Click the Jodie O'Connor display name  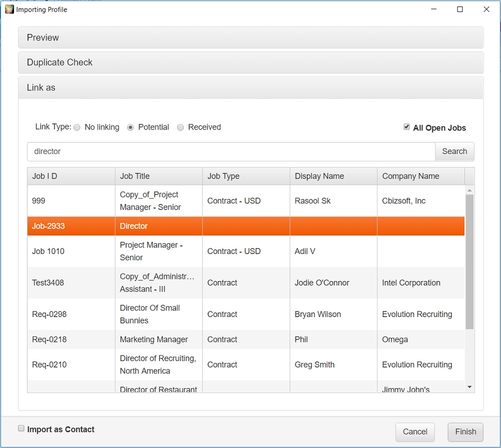[322, 282]
